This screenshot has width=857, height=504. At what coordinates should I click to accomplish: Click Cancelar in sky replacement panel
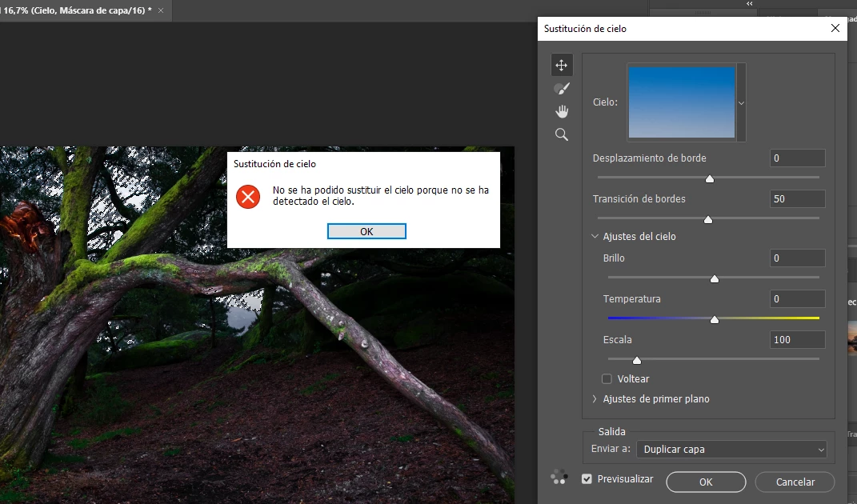click(x=795, y=482)
